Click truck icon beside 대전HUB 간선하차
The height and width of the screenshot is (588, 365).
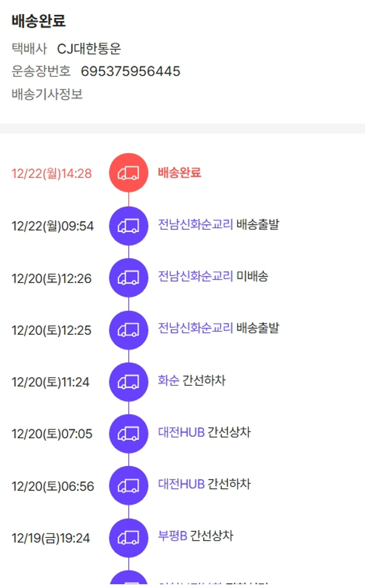[x=128, y=486]
